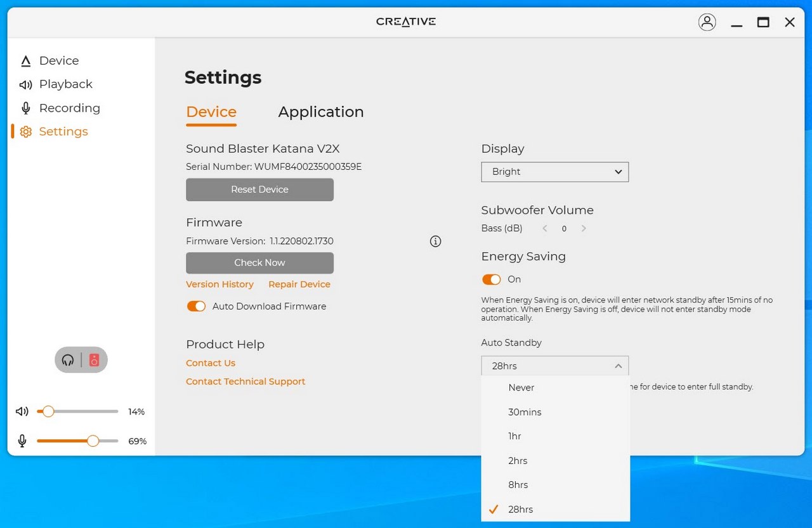Click the Reset Device button
Viewport: 812px width, 528px height.
pos(259,190)
